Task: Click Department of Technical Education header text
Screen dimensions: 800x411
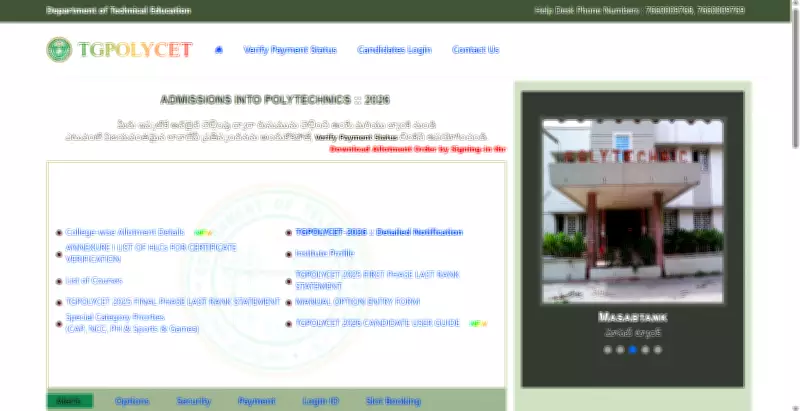Action: (119, 10)
